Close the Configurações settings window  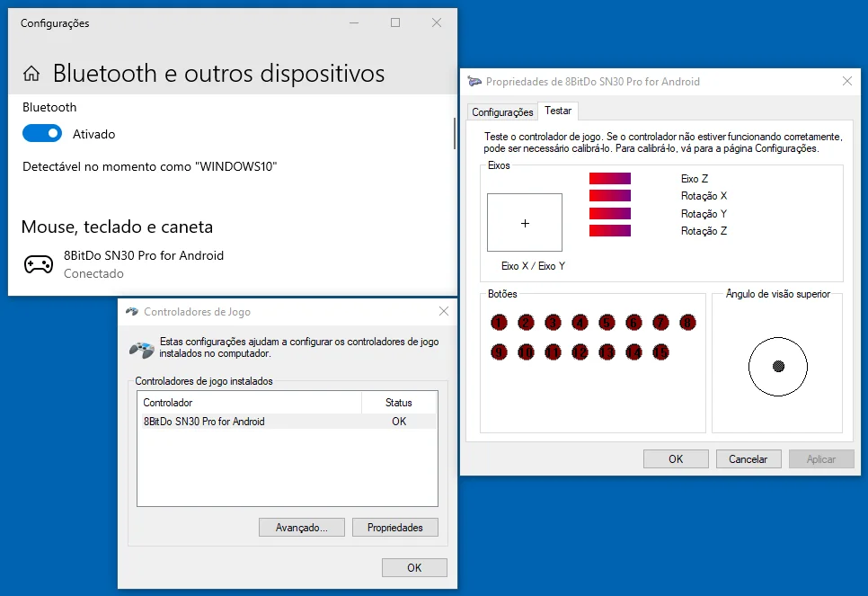[x=437, y=22]
